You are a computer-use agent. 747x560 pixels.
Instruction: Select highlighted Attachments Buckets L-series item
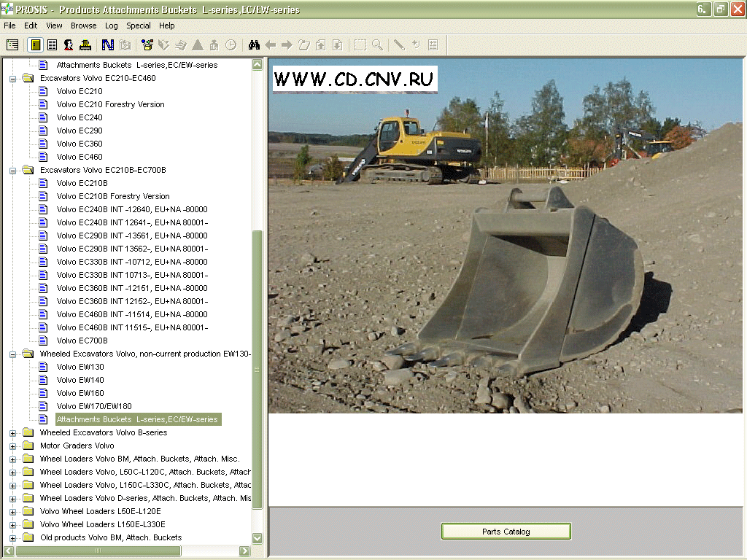point(138,419)
